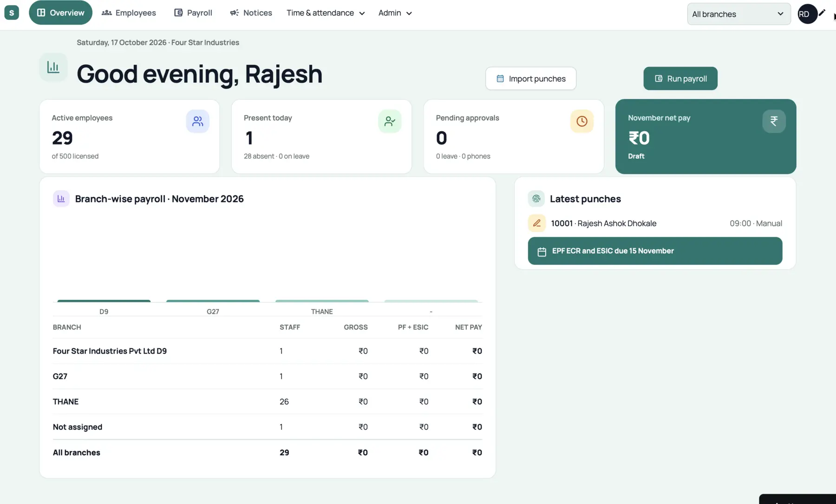This screenshot has height=504, width=836.
Task: Click EPF ECR and ESIC due banner
Action: point(655,251)
